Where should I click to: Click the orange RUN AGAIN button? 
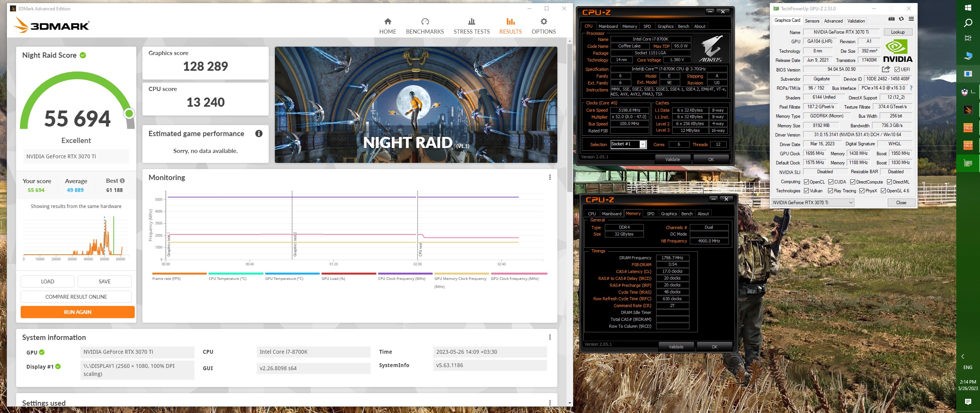tap(78, 312)
